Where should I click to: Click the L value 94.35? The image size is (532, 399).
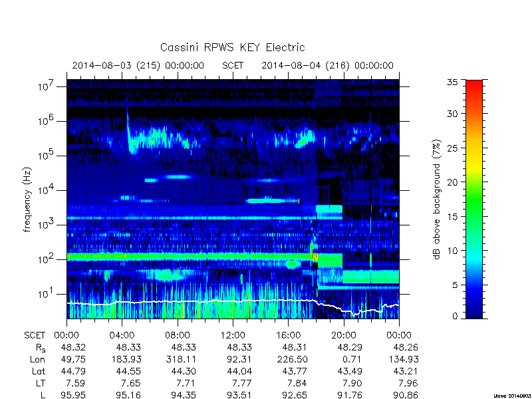coord(184,395)
